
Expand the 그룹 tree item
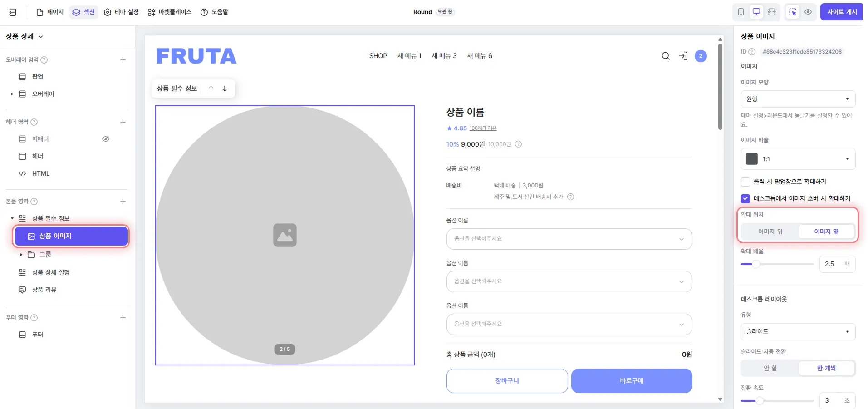(21, 255)
